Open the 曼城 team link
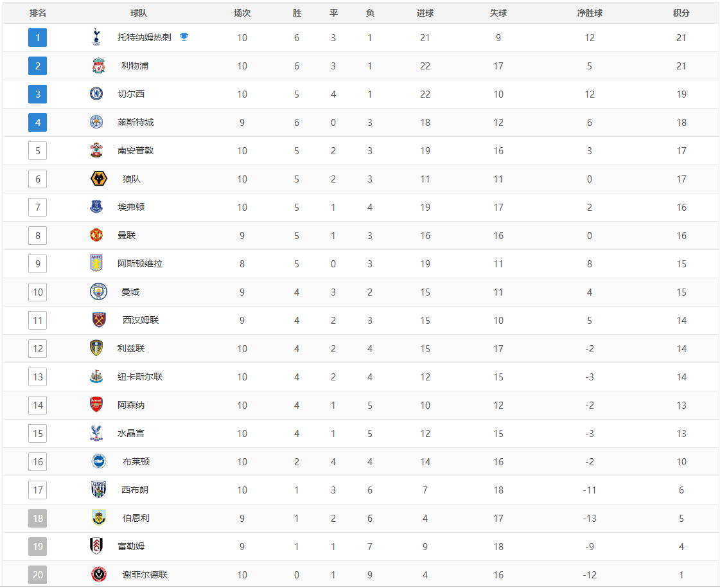Viewport: 720px width, 588px height. (130, 292)
